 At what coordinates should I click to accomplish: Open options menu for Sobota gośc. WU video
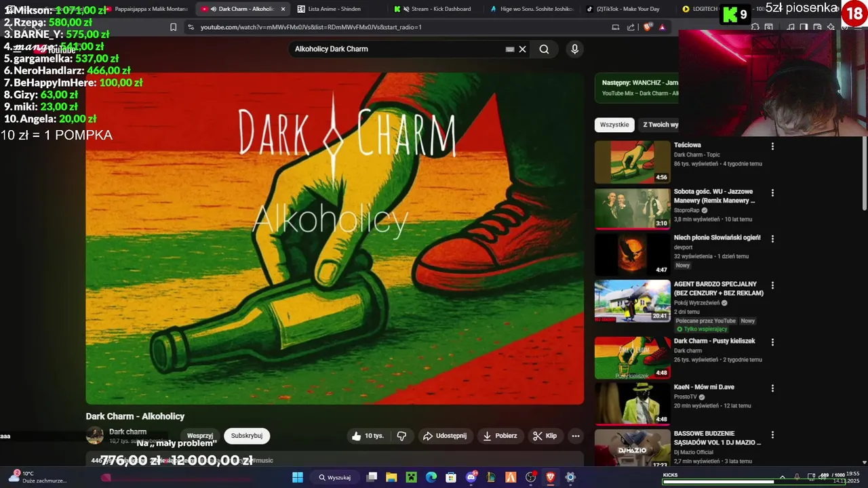[x=772, y=193]
